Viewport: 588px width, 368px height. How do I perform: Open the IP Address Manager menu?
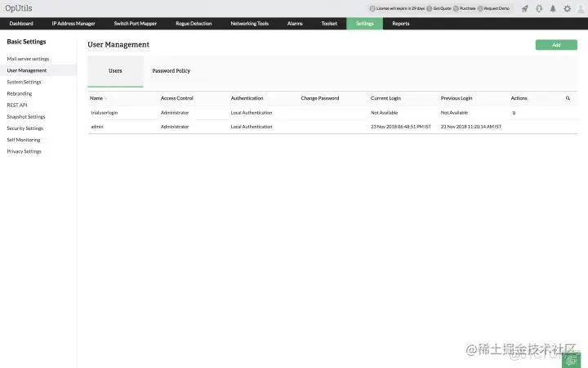click(73, 23)
